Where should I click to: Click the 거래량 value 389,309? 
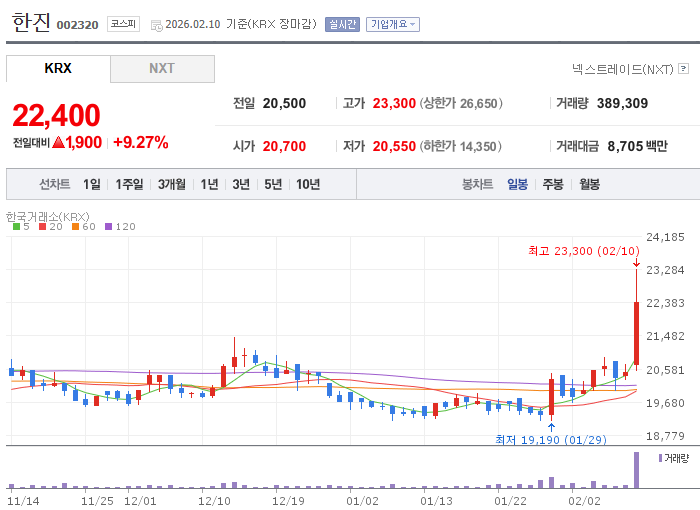tap(622, 103)
